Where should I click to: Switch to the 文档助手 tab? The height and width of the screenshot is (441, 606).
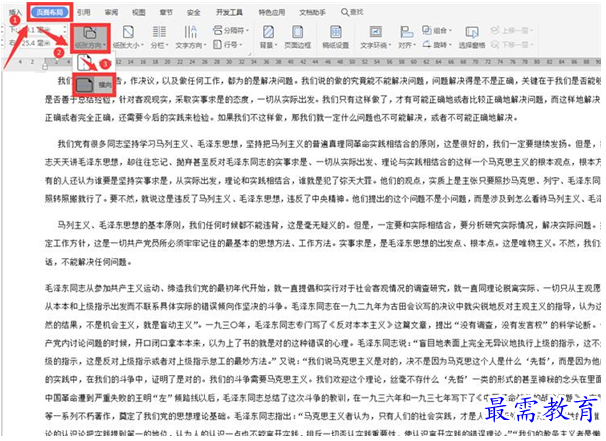click(x=312, y=12)
